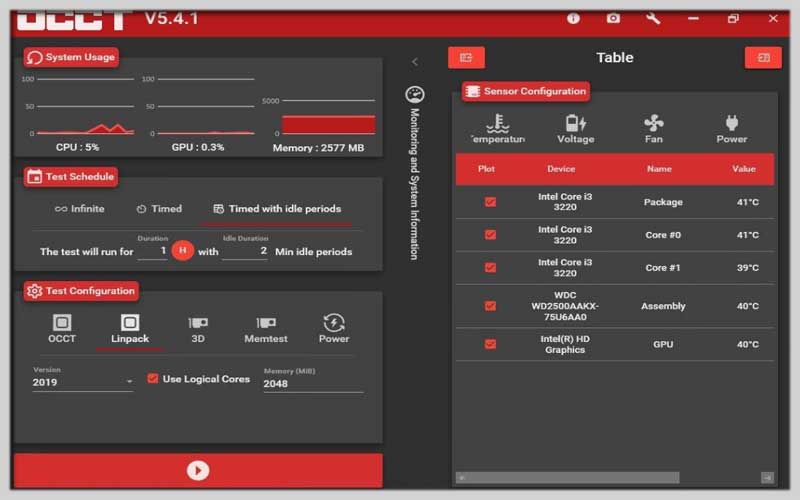
Task: Edit the Duration value field
Action: pyautogui.click(x=152, y=251)
